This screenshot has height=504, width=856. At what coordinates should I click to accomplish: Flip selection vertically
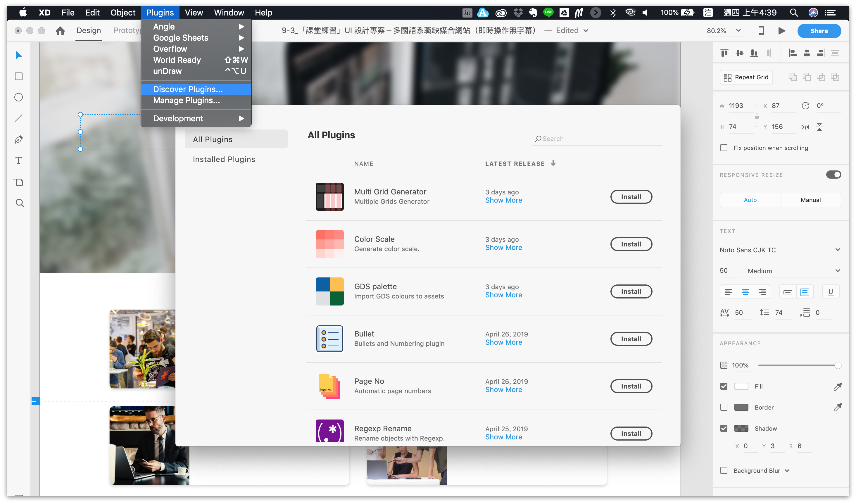[x=819, y=127]
